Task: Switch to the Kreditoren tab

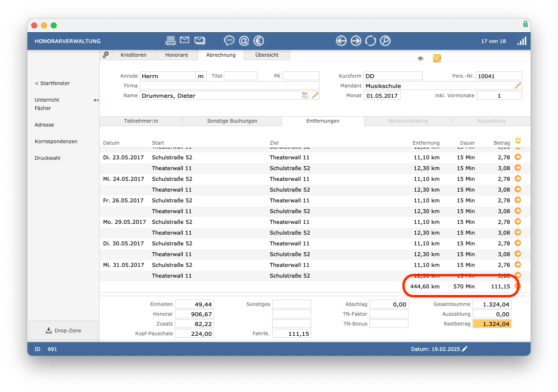Action: pos(133,55)
